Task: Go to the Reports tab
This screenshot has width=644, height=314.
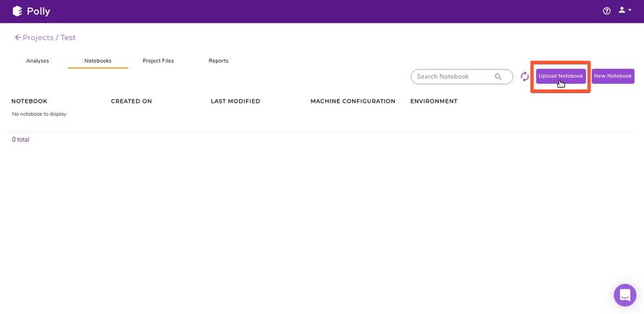Action: (219, 61)
